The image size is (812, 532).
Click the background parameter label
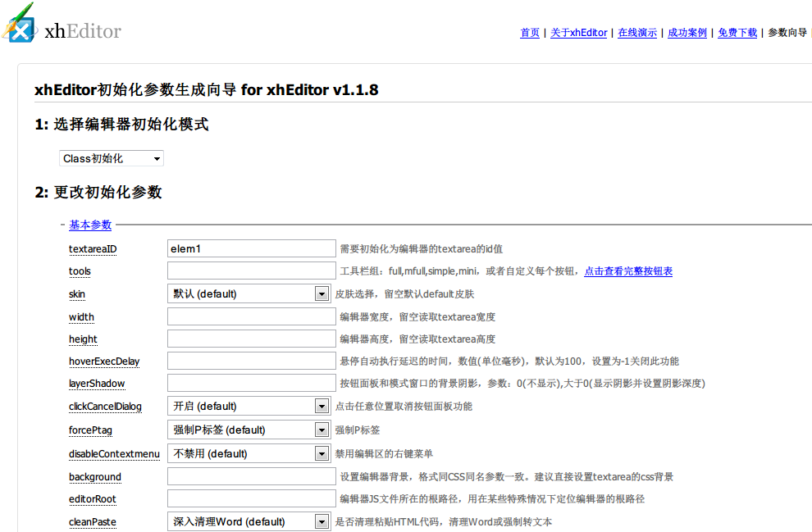click(x=95, y=476)
